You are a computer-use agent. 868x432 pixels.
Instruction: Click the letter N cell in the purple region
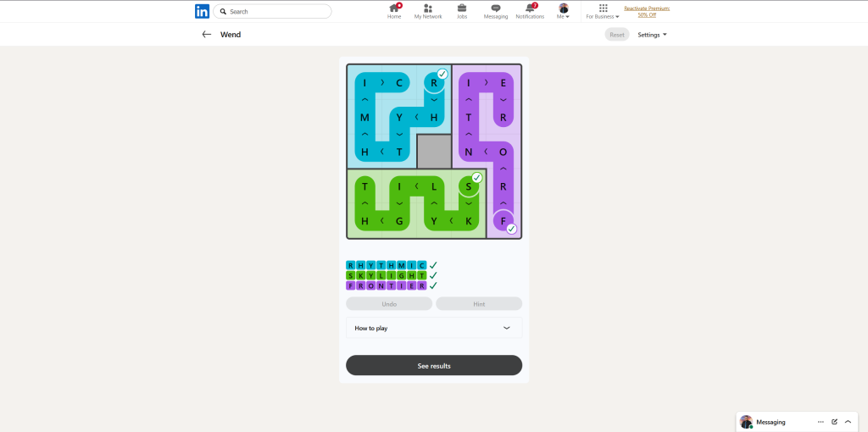click(x=468, y=152)
